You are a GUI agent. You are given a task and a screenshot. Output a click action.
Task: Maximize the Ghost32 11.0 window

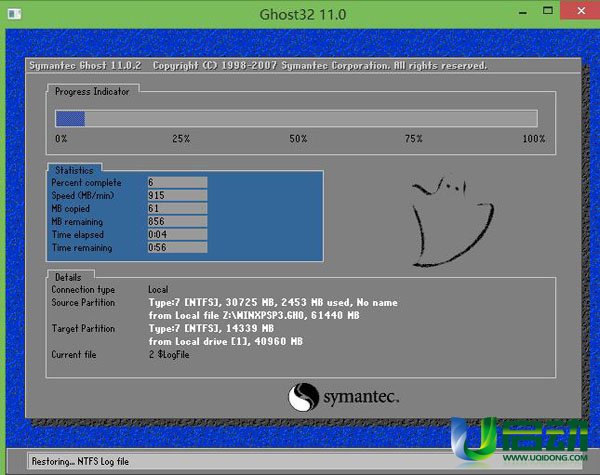[x=548, y=11]
